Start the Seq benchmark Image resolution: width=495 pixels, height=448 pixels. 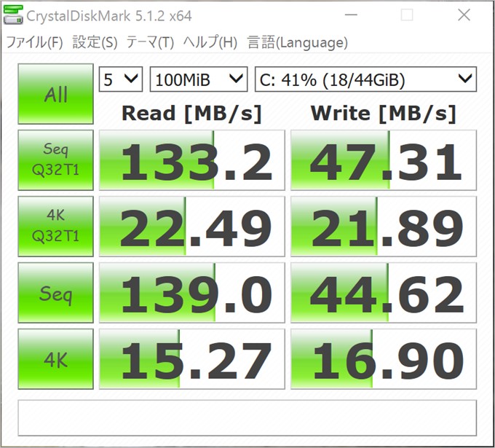coord(55,293)
